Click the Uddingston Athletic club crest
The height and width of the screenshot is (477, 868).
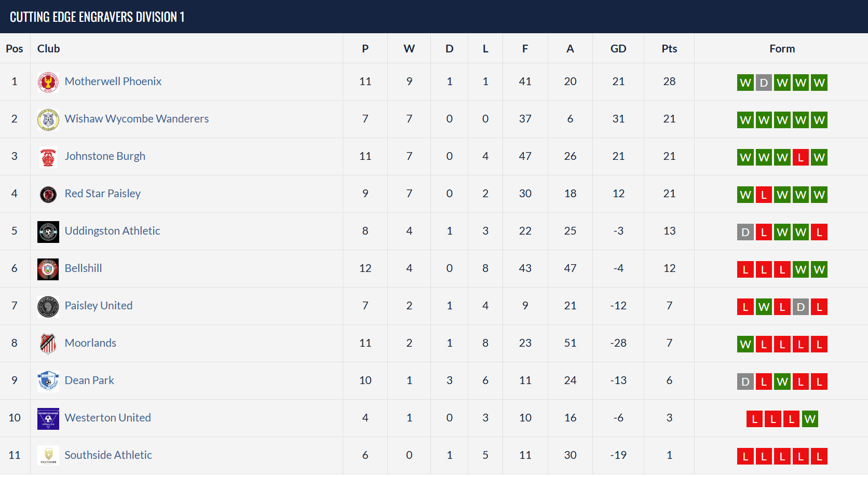pos(48,231)
